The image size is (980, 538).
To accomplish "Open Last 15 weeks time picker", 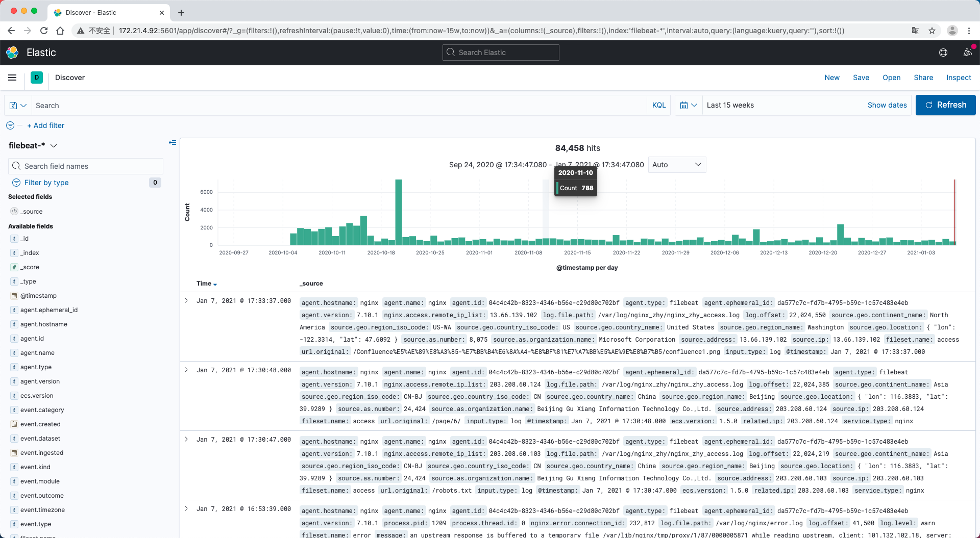I will tap(730, 105).
